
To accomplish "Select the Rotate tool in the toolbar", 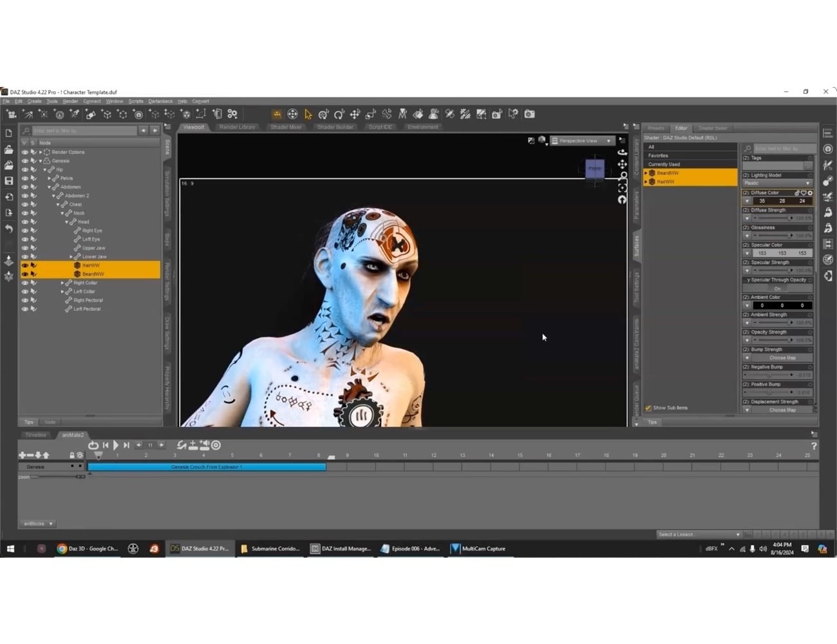I will coord(339,114).
